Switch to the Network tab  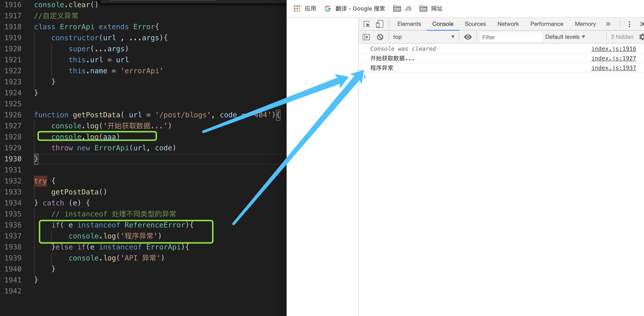[508, 24]
